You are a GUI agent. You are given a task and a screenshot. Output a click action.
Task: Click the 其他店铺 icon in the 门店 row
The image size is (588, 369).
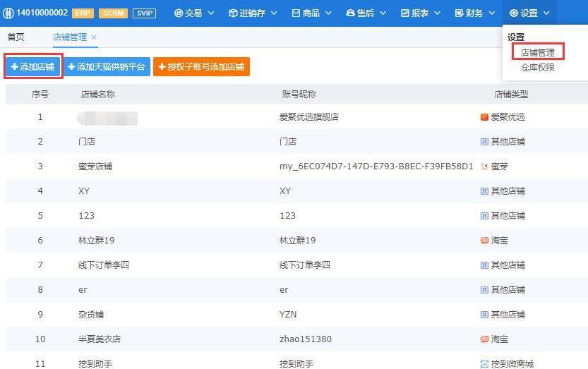[484, 142]
